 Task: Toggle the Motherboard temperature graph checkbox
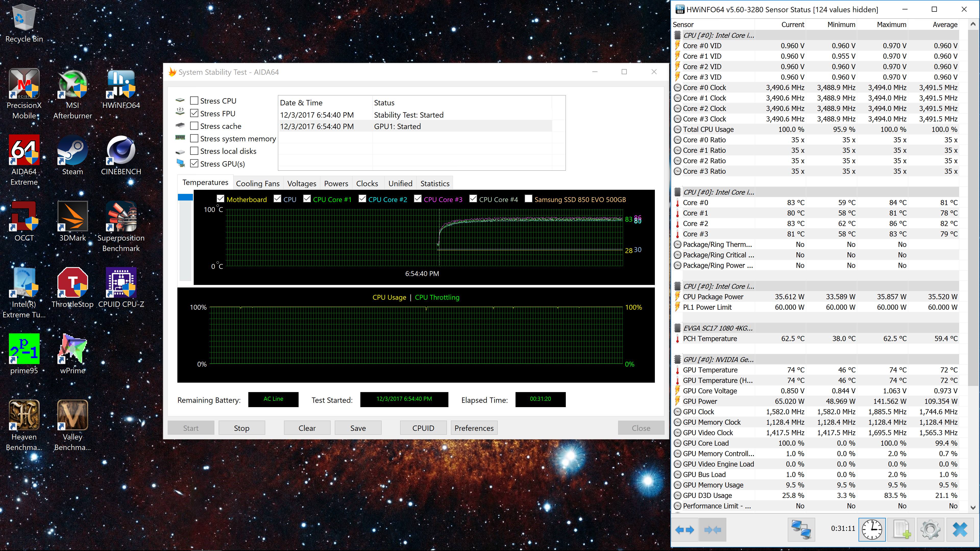point(220,199)
